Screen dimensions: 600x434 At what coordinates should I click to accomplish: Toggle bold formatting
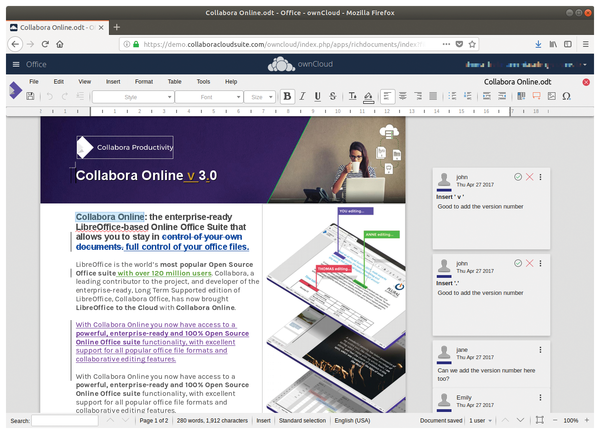click(x=287, y=96)
